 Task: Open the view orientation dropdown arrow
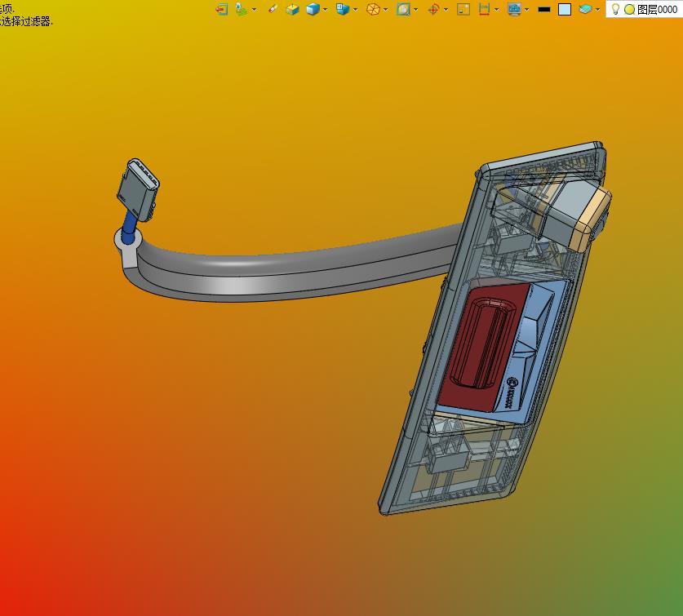356,10
